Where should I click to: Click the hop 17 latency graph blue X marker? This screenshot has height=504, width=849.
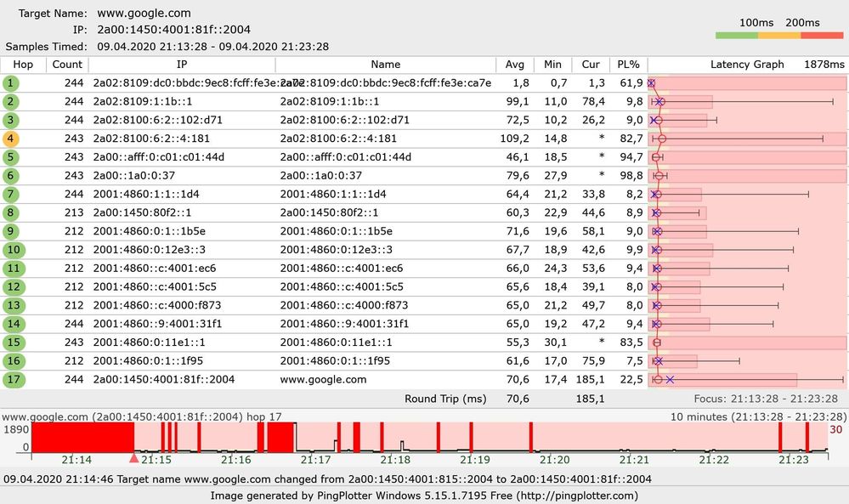pyautogui.click(x=670, y=380)
